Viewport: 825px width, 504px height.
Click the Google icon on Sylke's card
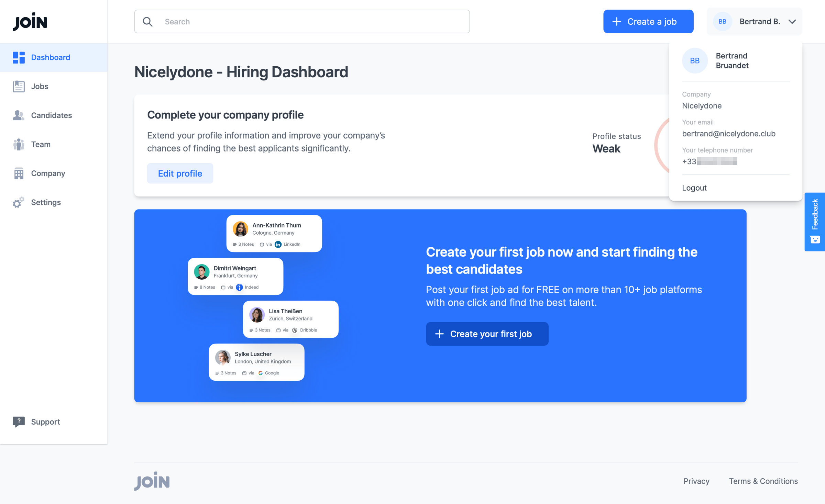point(261,373)
